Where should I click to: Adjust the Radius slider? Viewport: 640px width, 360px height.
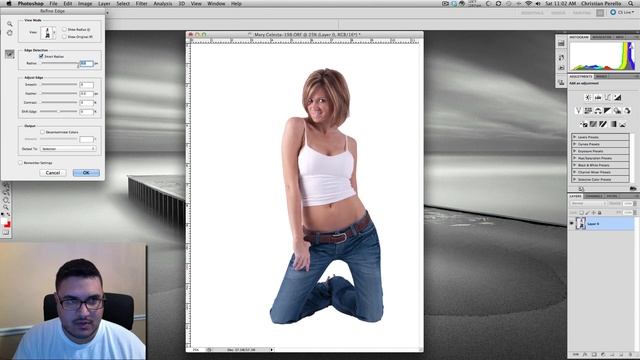tap(59, 63)
